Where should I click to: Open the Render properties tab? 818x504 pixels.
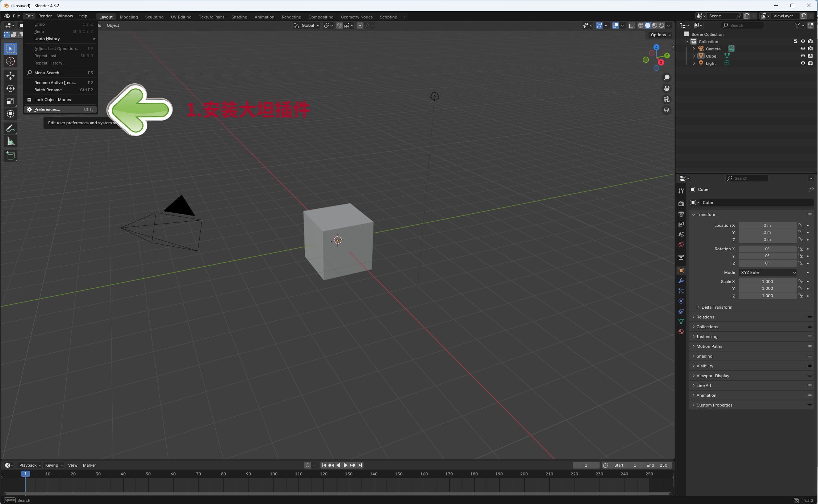[681, 204]
